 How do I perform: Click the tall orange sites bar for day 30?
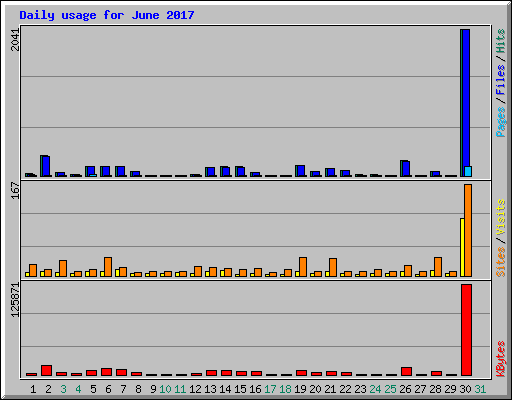[x=468, y=230]
